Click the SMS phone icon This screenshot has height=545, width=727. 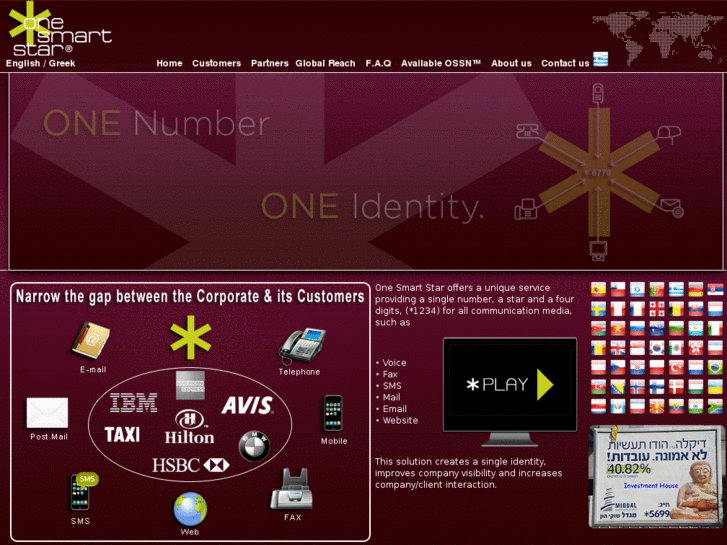[x=83, y=491]
